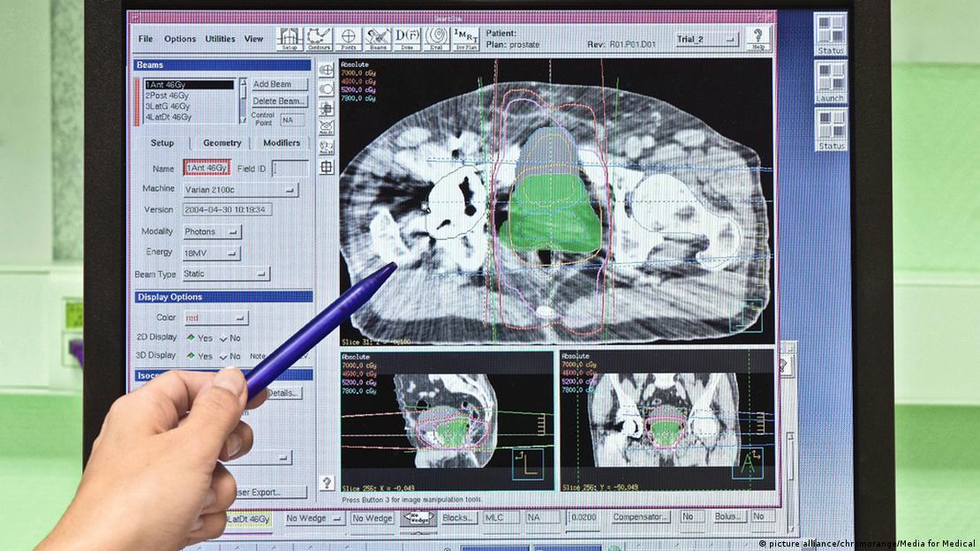Expand the Energy dropdown showing 18MV
The image size is (980, 551).
point(212,253)
